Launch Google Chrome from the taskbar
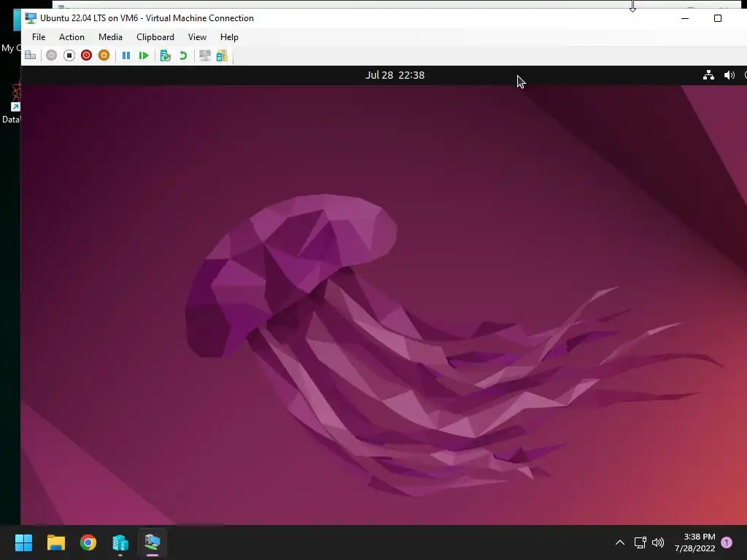 pyautogui.click(x=88, y=542)
